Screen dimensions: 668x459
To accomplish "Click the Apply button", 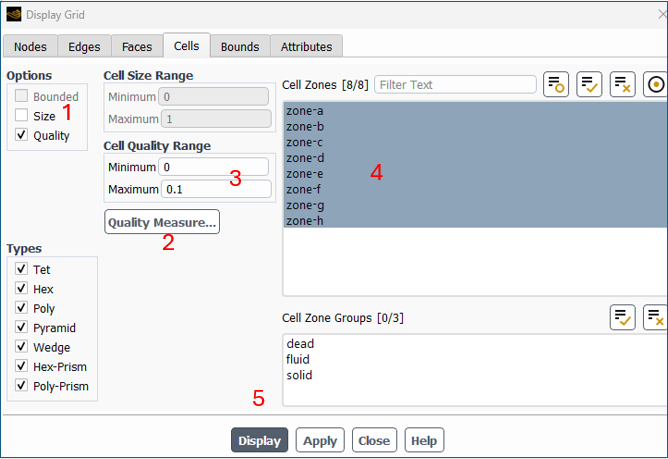I will (x=320, y=441).
